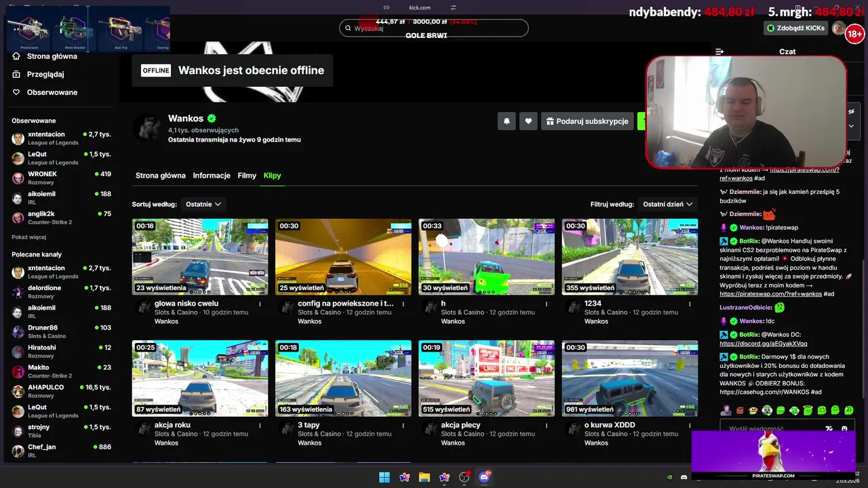The image size is (868, 488).
Task: Open the Chef_jan recommended channel
Action: pyautogui.click(x=61, y=451)
